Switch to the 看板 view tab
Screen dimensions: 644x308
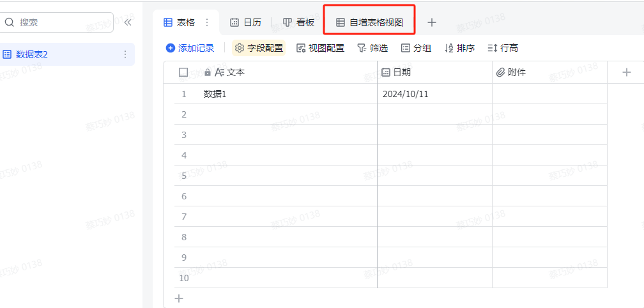pos(299,22)
